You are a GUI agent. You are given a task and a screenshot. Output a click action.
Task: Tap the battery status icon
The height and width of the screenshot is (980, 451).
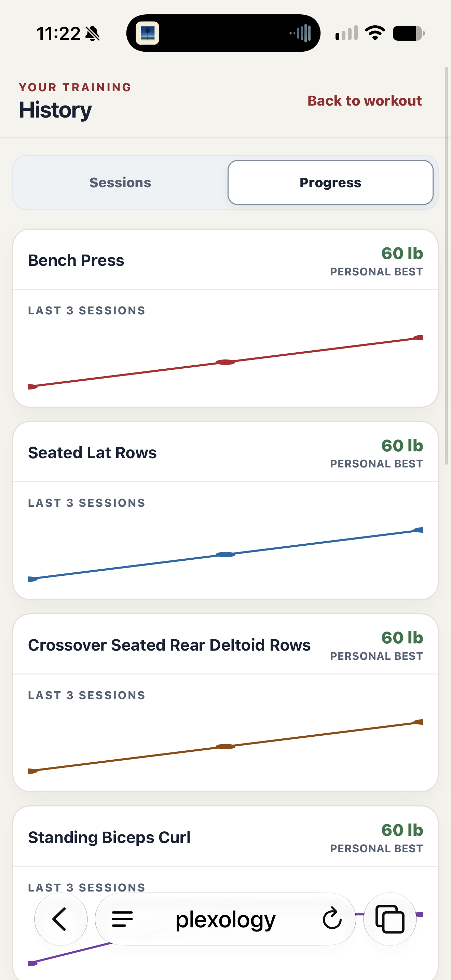[409, 33]
